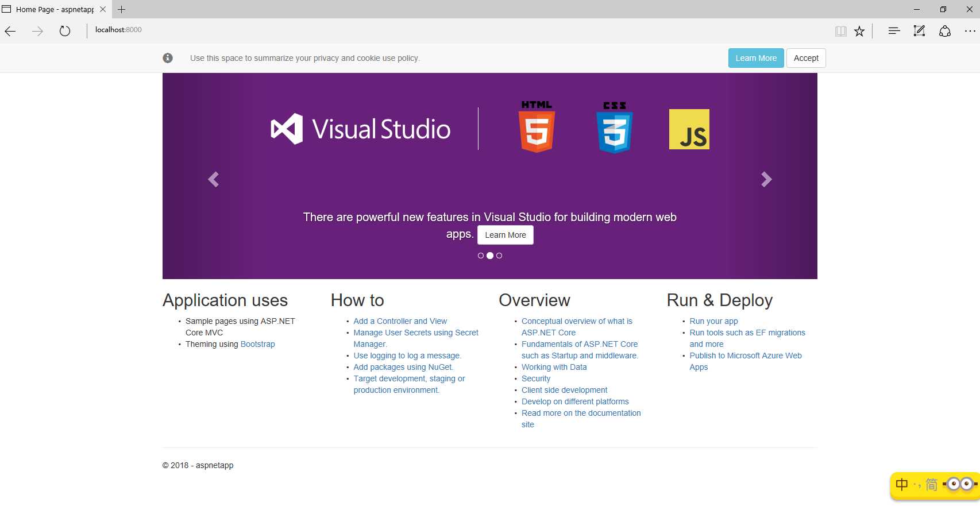Click the Chinese input method 中 icon
Viewport: 980px width, 510px height.
coord(902,485)
